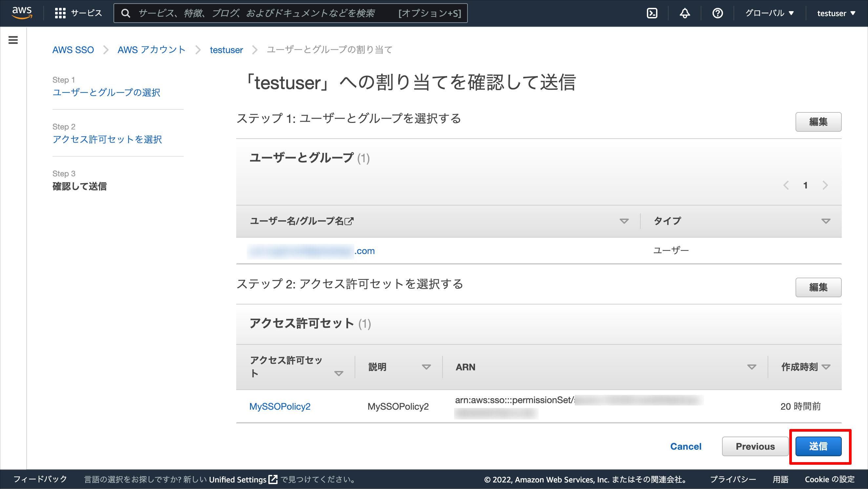The width and height of the screenshot is (868, 489).
Task: Open 用語 footer link
Action: point(780,479)
